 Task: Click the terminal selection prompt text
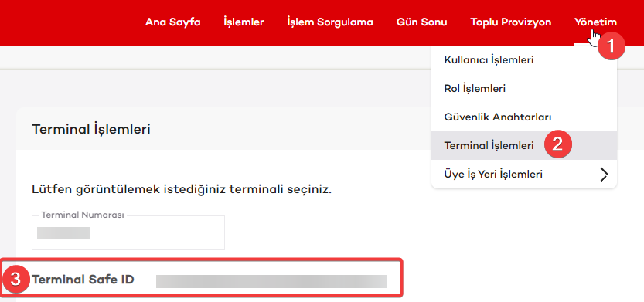point(182,190)
